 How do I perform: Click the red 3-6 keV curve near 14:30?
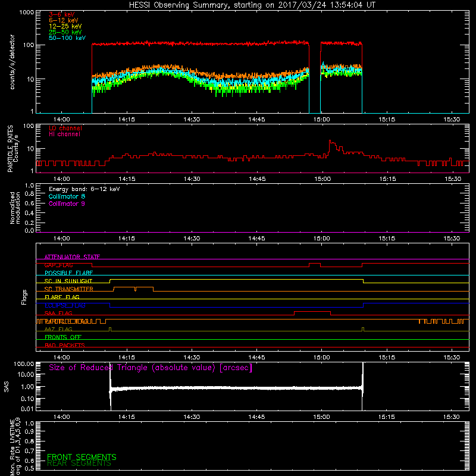point(192,43)
